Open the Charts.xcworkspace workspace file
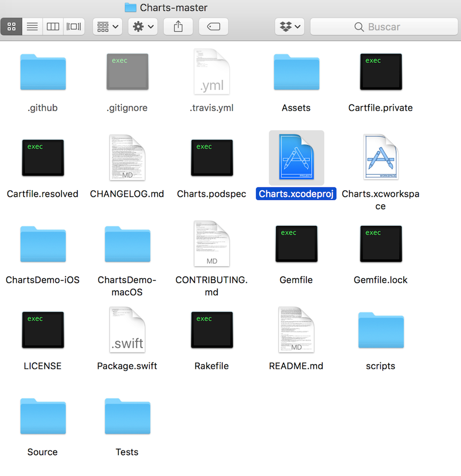The height and width of the screenshot is (476, 461). point(380,157)
